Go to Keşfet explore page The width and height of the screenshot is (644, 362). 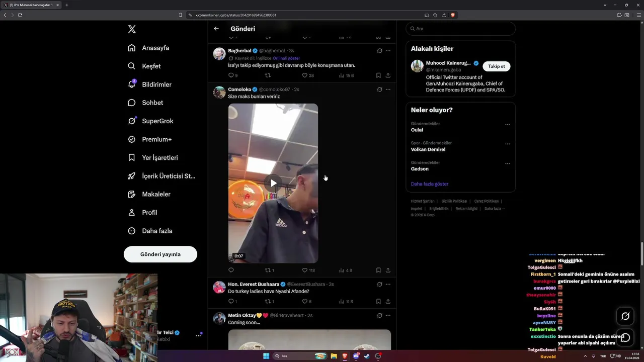(x=144, y=66)
